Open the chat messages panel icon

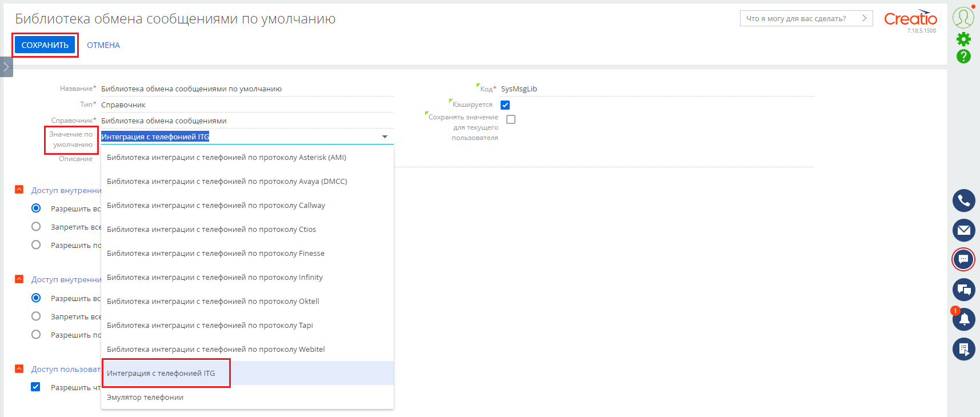[963, 259]
